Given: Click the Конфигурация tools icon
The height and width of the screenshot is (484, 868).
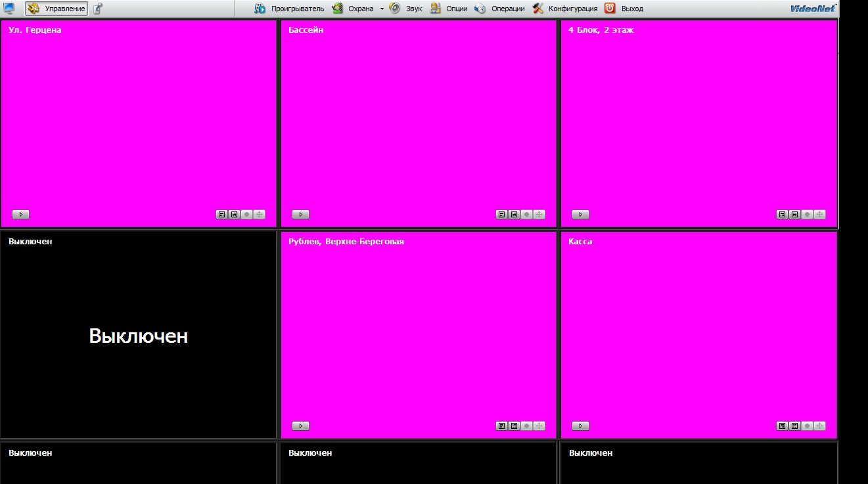Looking at the screenshot, I should point(538,9).
